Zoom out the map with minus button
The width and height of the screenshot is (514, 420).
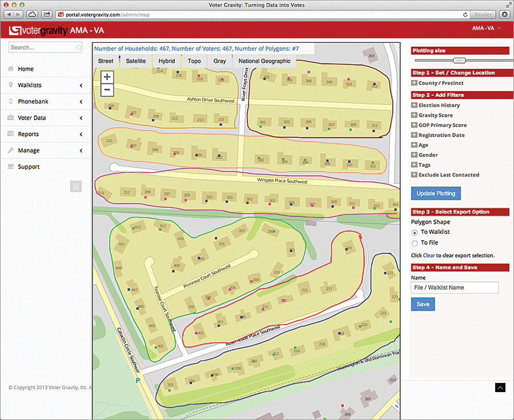[107, 90]
